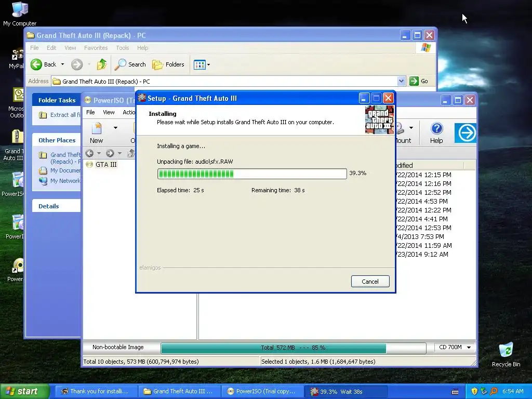Click the Search magnifier in Explorer toolbar
Viewport: 532px width, 399px height.
(x=120, y=64)
